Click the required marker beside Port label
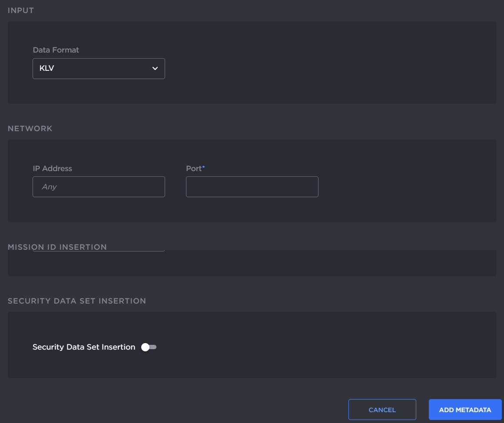This screenshot has height=423, width=504. click(203, 166)
